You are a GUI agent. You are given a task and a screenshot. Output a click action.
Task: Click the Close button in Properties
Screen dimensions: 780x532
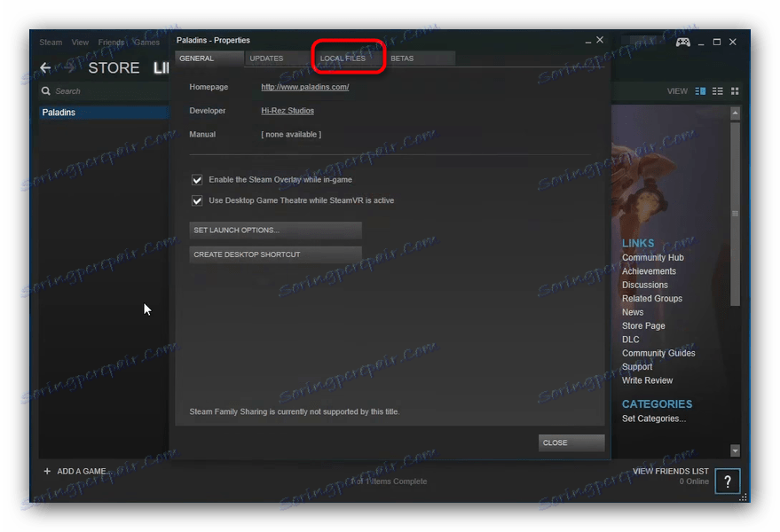[571, 442]
